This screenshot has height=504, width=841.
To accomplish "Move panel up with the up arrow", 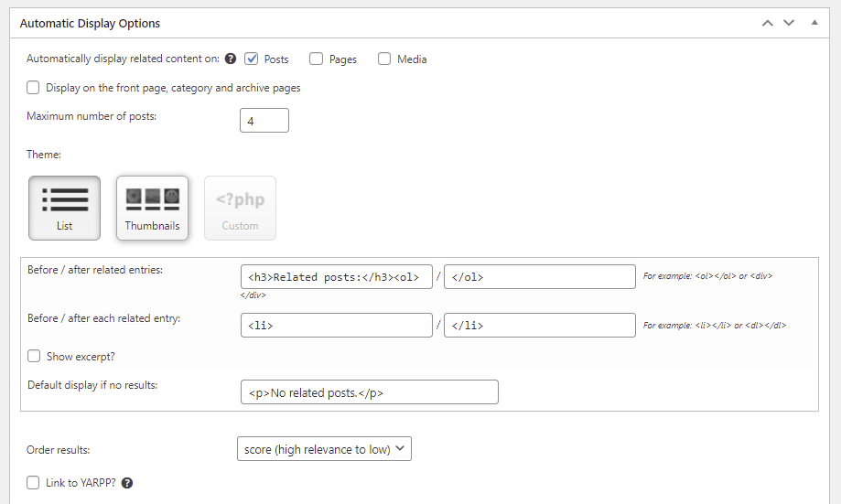I will (x=768, y=22).
